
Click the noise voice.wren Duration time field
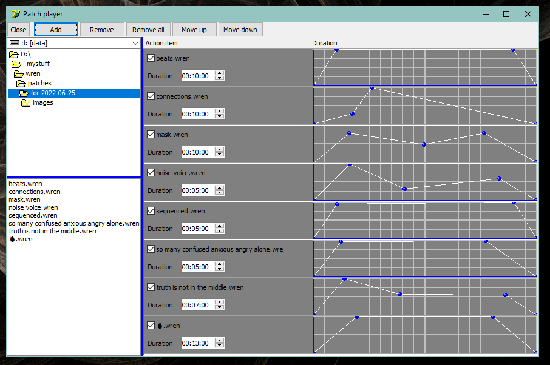click(198, 190)
